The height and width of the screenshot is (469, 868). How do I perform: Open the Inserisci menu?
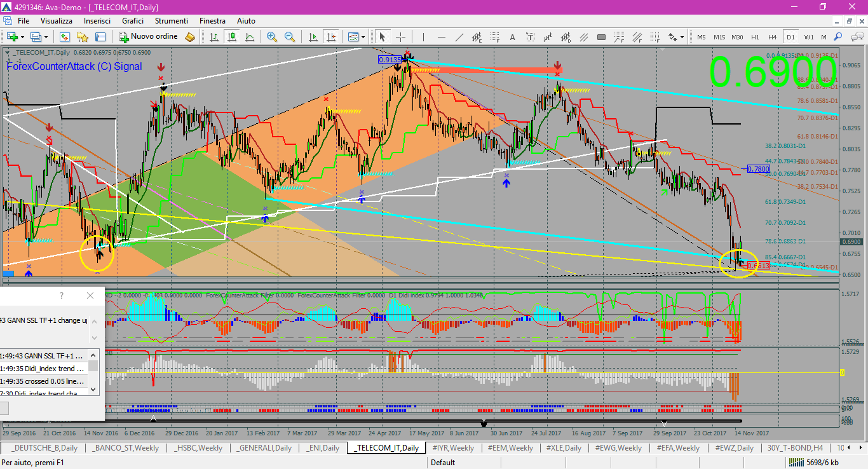(x=97, y=21)
